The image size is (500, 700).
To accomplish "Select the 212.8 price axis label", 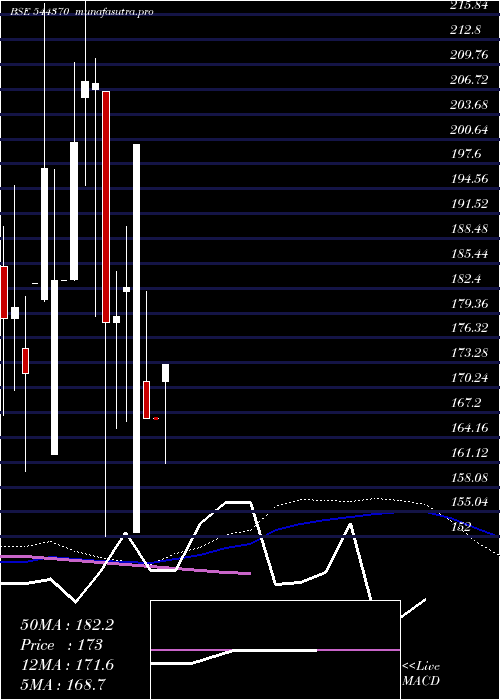I will point(466,30).
